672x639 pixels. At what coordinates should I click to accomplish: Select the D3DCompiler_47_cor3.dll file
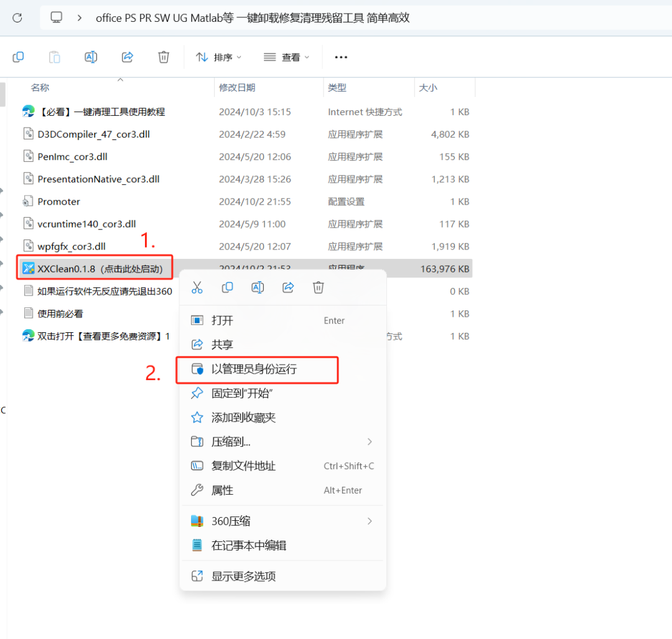(93, 134)
